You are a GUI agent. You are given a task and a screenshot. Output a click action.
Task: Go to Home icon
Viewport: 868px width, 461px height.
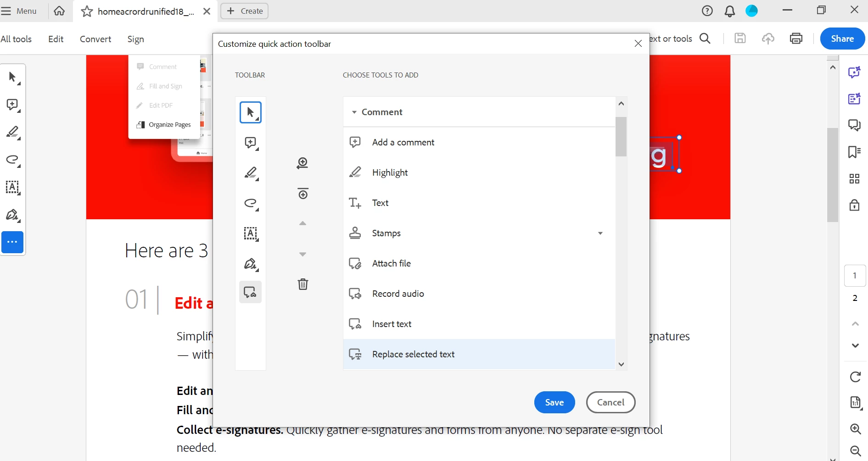[59, 11]
